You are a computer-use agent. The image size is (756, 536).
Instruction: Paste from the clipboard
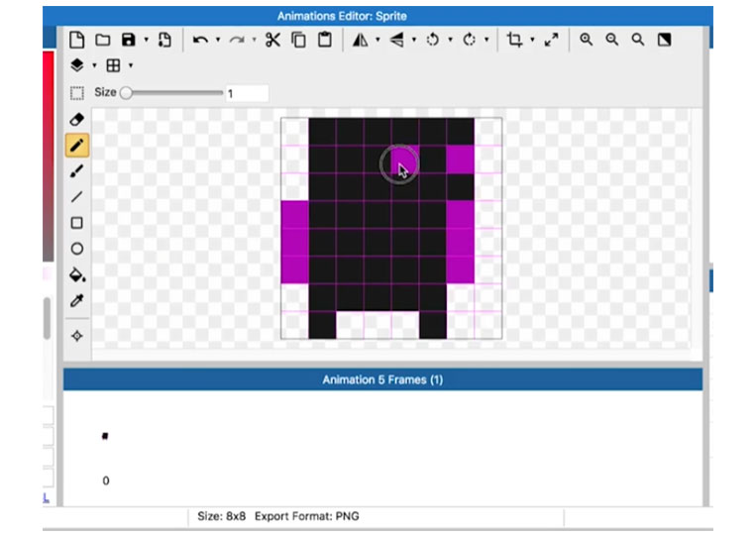324,40
